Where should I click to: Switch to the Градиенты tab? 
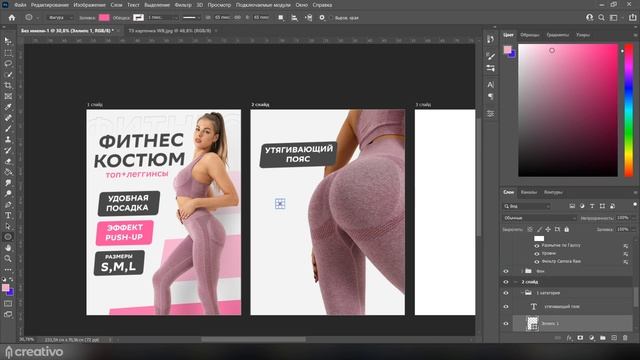[x=558, y=35]
